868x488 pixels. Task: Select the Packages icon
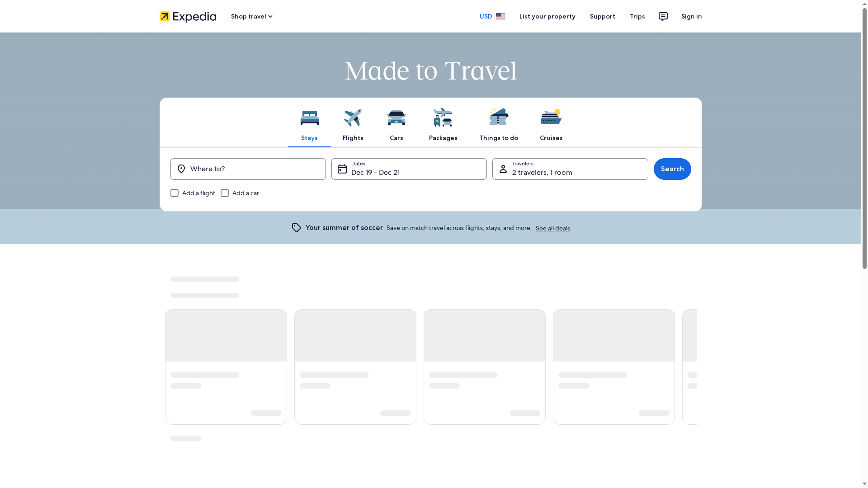click(x=443, y=117)
